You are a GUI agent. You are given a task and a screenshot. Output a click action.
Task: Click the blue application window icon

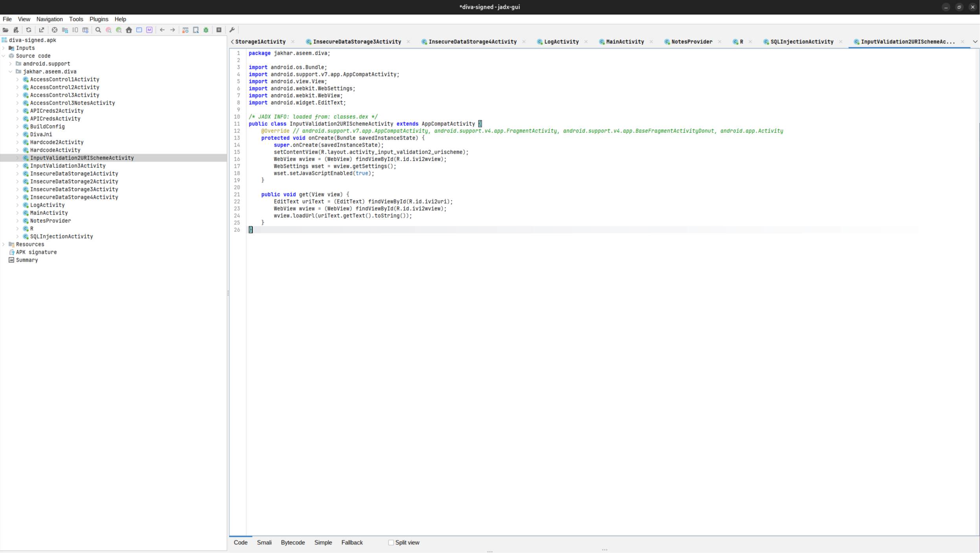pos(139,30)
